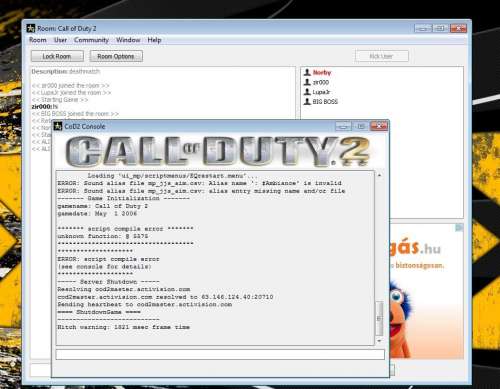Maximize the Room: Call of Duty 2 window
The image size is (500, 389).
440,28
